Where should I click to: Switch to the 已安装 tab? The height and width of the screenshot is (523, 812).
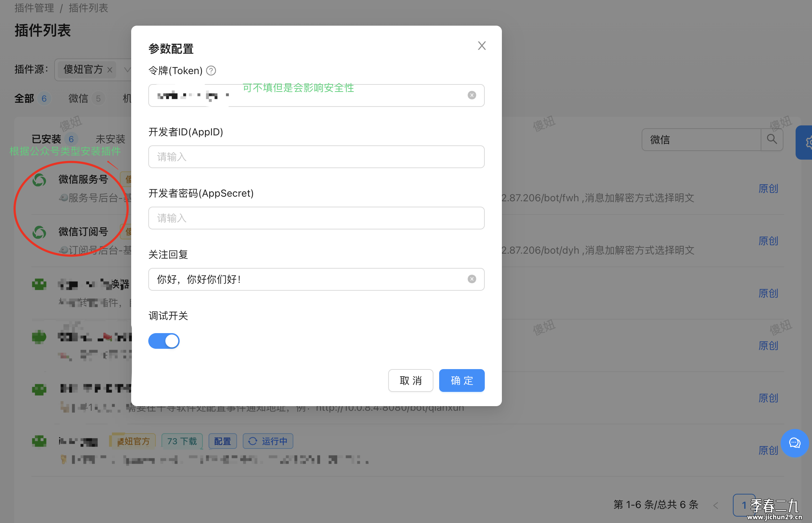tap(46, 139)
